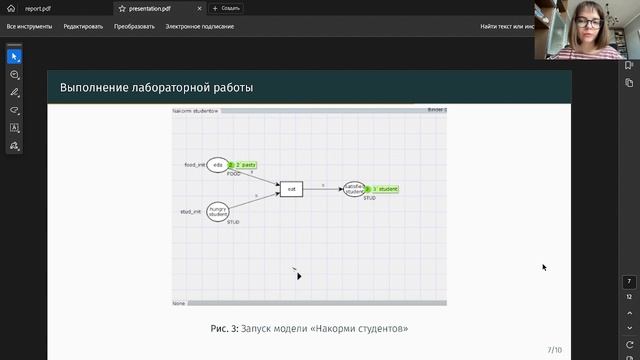Select the freehand draw lasso tool
Screen dimensions: 640x360
[14, 110]
